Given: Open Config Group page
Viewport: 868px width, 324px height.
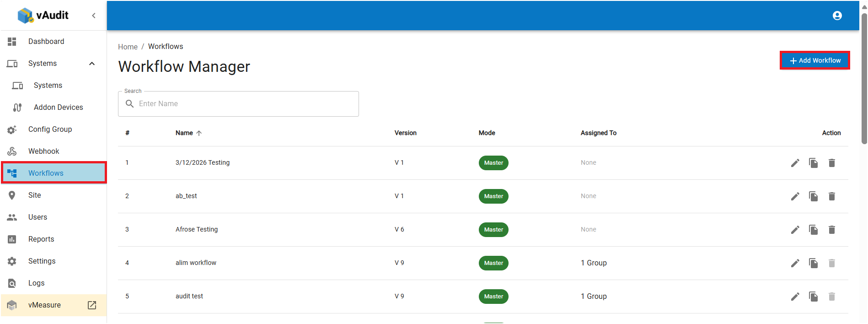Looking at the screenshot, I should coord(54,130).
